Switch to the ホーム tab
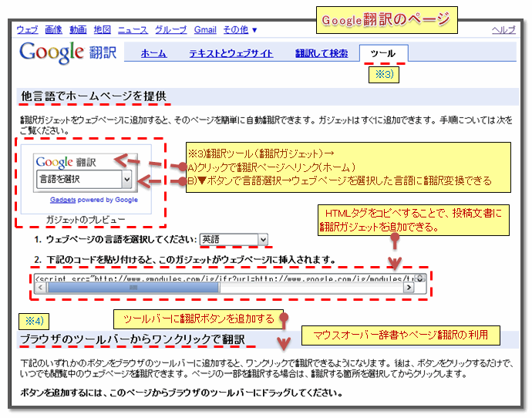The width and height of the screenshot is (532, 418). [x=153, y=53]
